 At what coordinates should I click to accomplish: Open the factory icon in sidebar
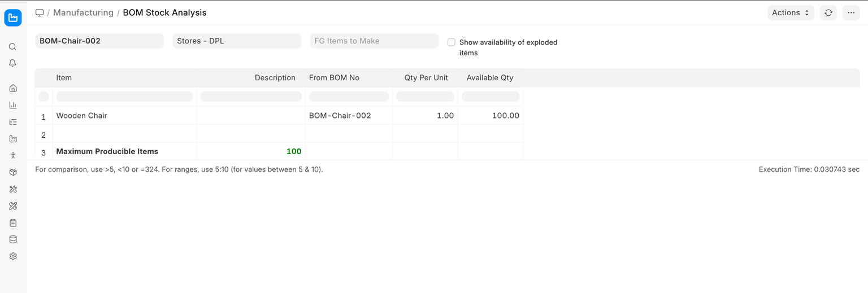[13, 139]
